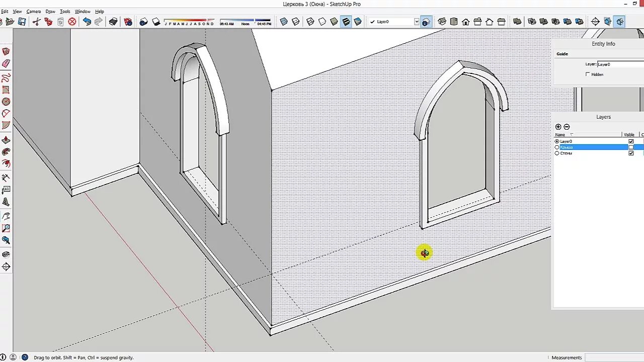Switch to Iso view icon
This screenshot has width=644, height=362.
[442, 22]
